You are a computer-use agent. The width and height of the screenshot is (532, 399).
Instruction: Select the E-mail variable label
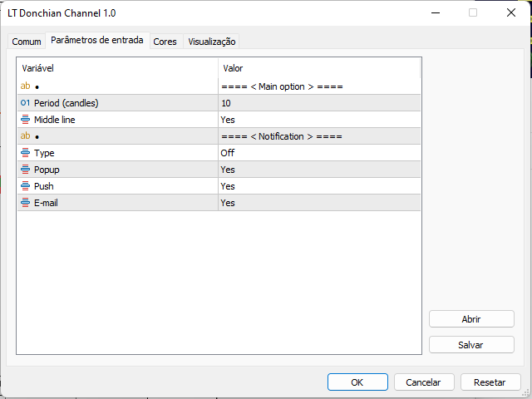[46, 203]
